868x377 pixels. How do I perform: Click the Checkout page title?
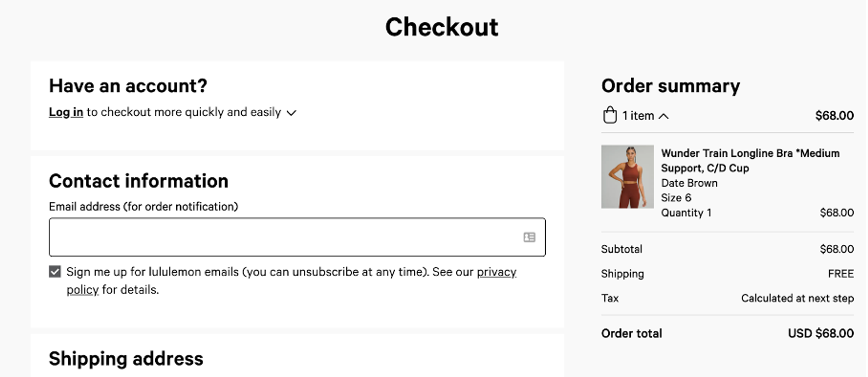point(442,26)
